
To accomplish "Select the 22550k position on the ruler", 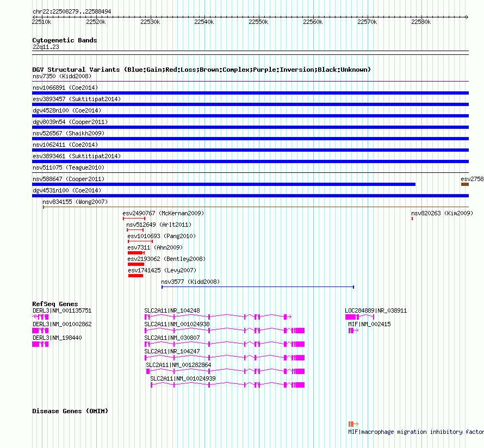I will [x=258, y=22].
